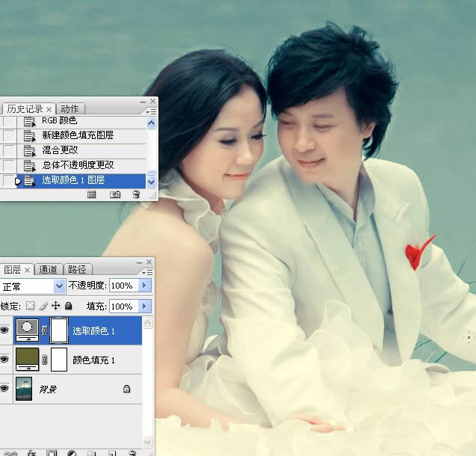
Task: Switch to the 动作 tab
Action: (x=69, y=109)
